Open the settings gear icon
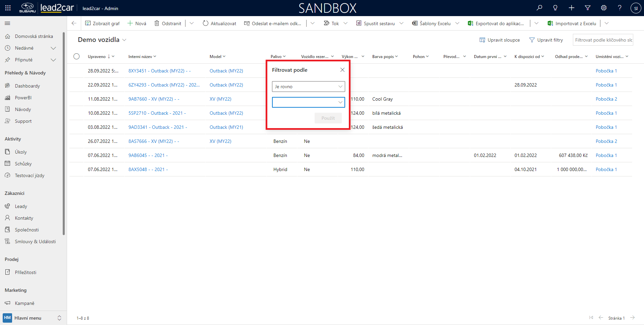The height and width of the screenshot is (325, 644). pos(604,8)
